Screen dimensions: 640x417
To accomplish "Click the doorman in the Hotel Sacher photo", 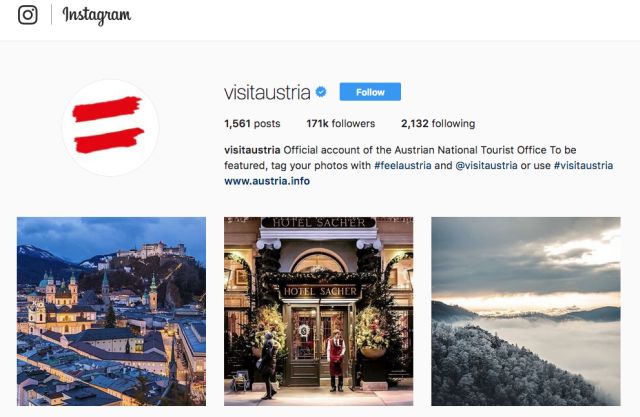I will coord(337,360).
